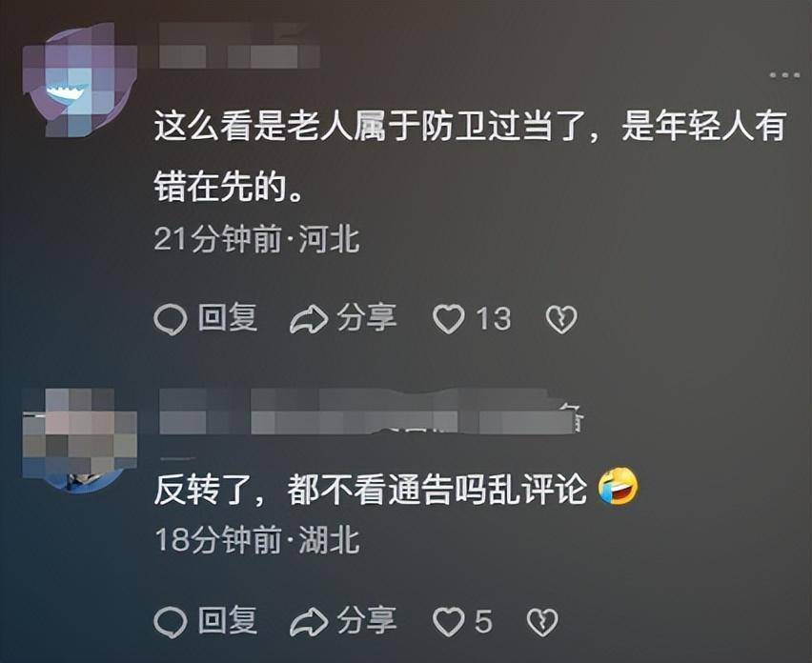Click the like count 13
Image resolution: width=812 pixels, height=663 pixels.
click(x=494, y=319)
